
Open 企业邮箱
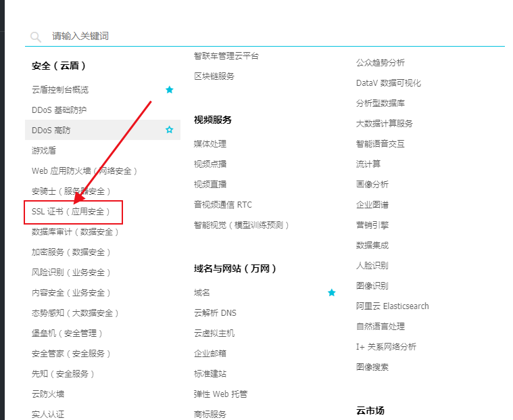(x=210, y=354)
